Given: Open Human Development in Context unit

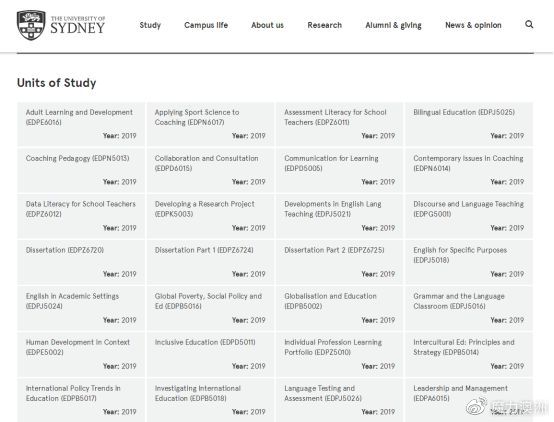Looking at the screenshot, I should [81, 354].
